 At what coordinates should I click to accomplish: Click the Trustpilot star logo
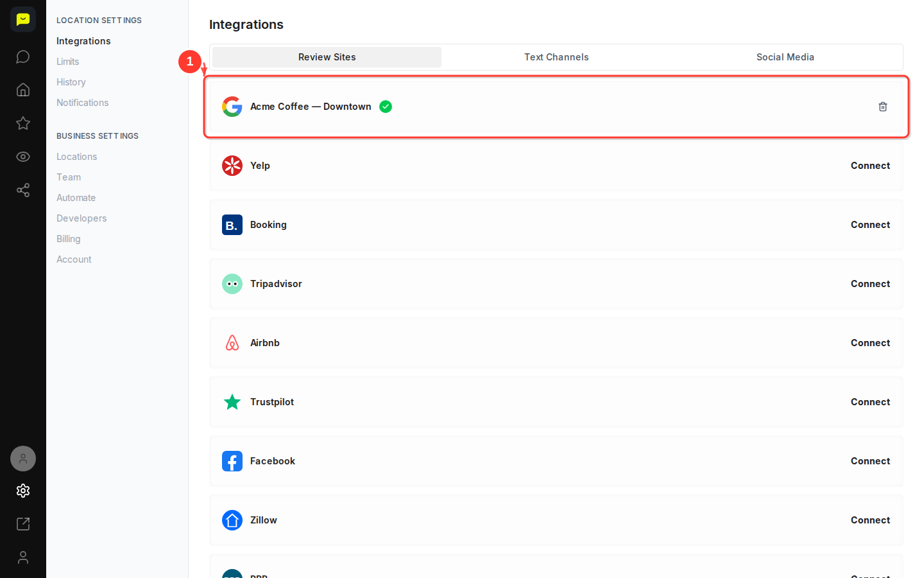(x=232, y=402)
